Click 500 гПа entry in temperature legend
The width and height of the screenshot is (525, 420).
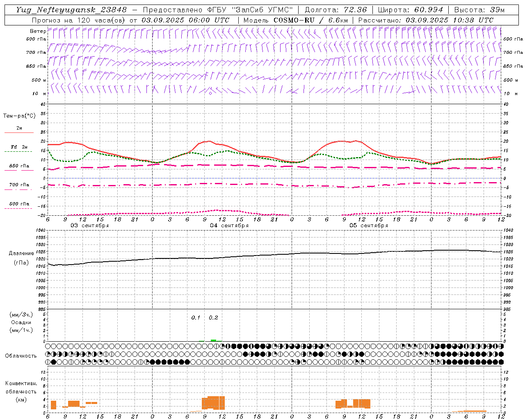(19, 204)
